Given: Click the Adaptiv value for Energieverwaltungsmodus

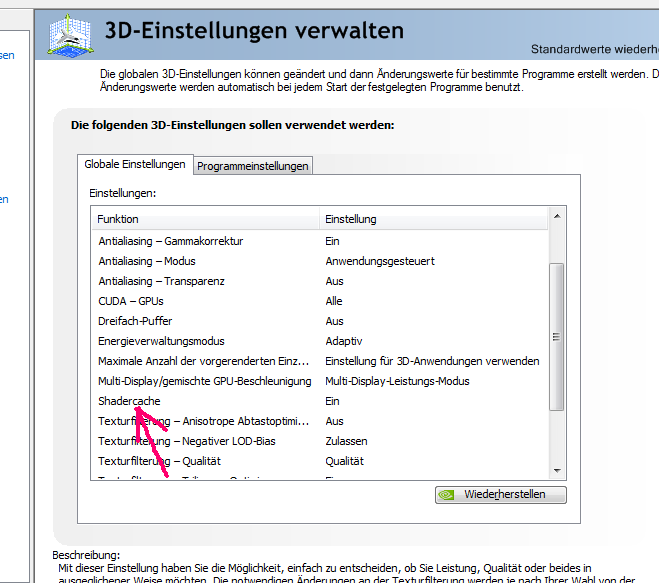Looking at the screenshot, I should tap(343, 341).
